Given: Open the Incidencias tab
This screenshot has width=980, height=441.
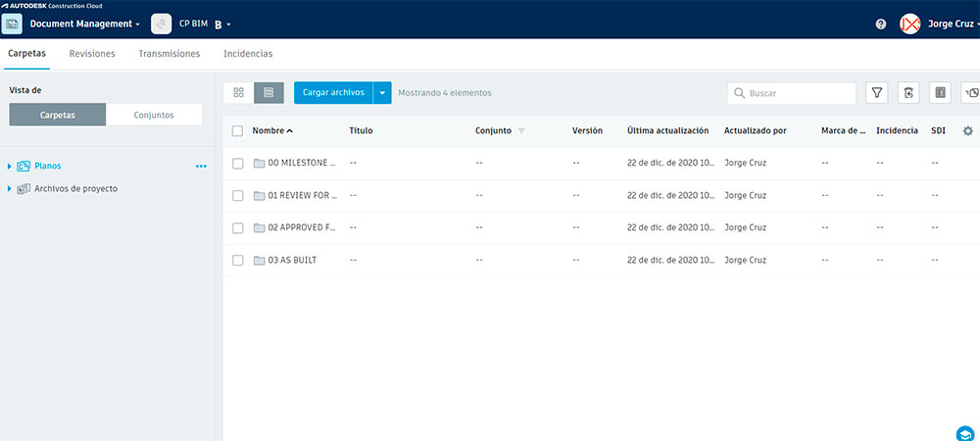Looking at the screenshot, I should (x=248, y=54).
